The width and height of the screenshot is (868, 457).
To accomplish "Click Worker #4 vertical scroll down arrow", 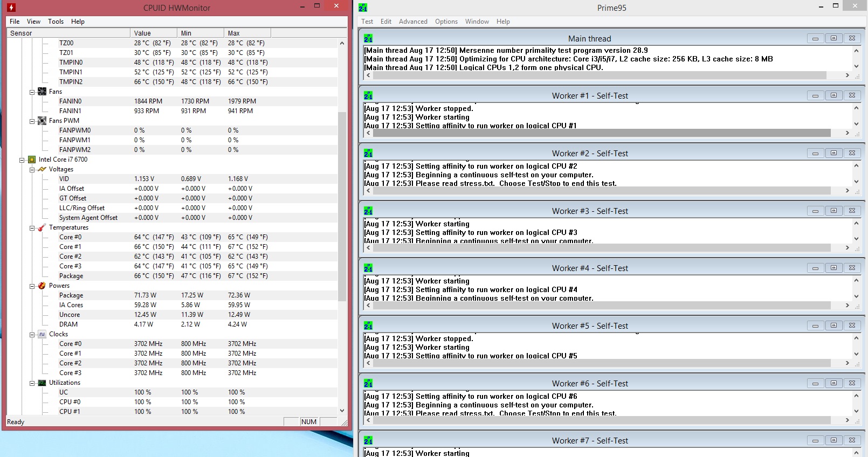I will [856, 296].
